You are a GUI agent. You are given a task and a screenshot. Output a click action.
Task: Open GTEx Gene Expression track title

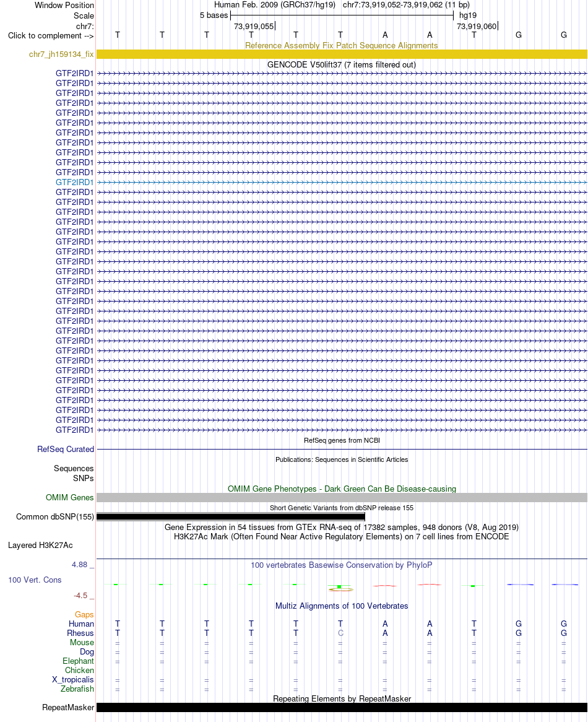pyautogui.click(x=342, y=527)
